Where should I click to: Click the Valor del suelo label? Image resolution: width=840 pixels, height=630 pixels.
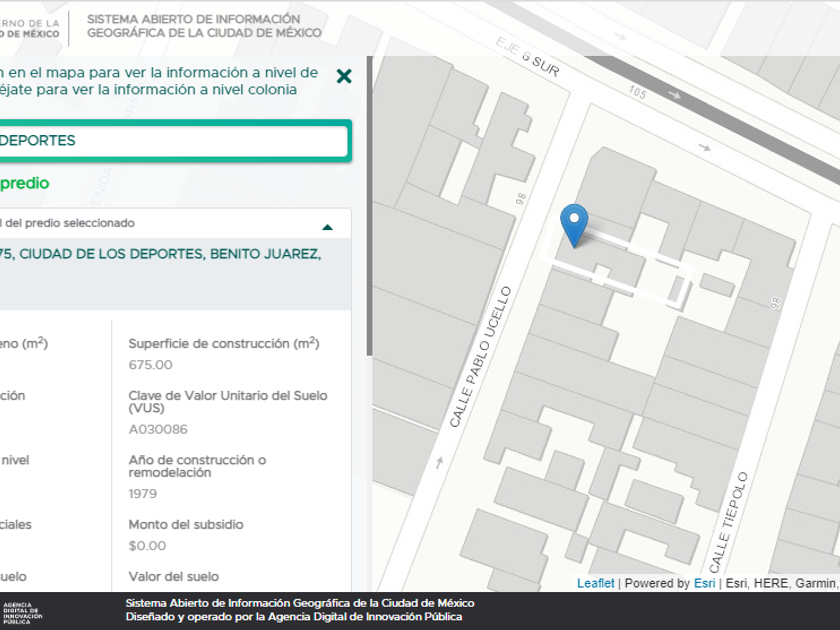click(x=174, y=576)
